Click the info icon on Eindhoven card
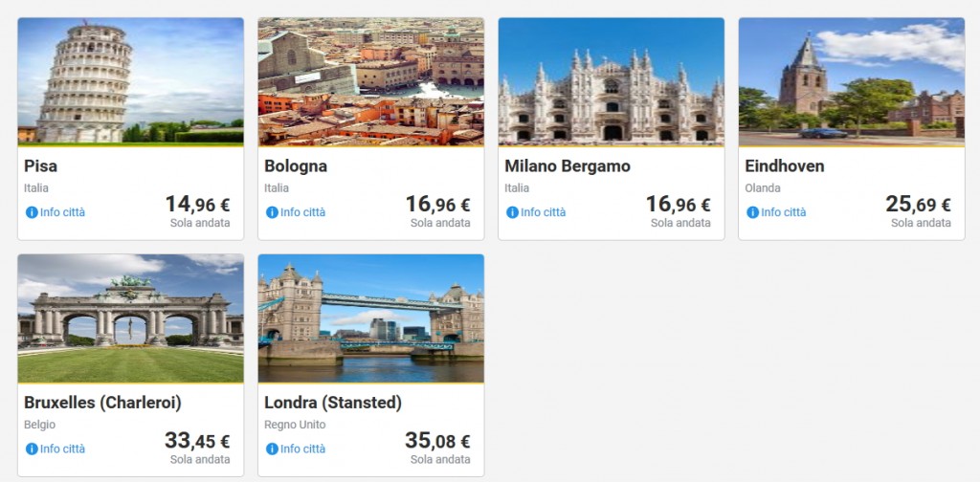This screenshot has width=980, height=482. point(752,212)
